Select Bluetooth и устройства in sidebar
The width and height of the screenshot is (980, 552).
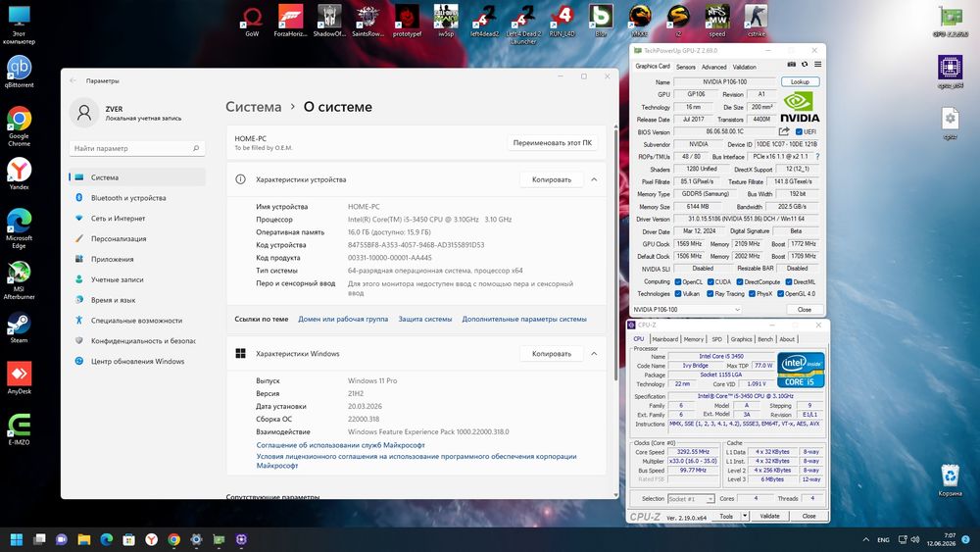tap(136, 197)
